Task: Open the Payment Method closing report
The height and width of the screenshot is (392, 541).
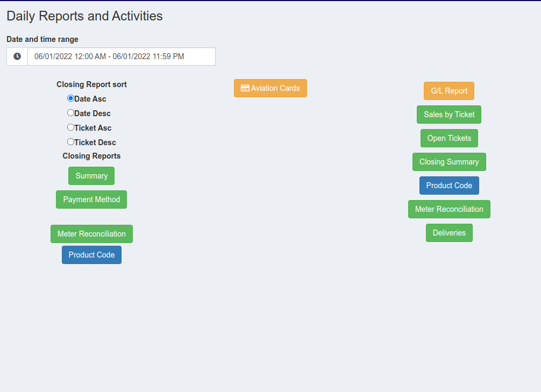Action: (x=91, y=199)
